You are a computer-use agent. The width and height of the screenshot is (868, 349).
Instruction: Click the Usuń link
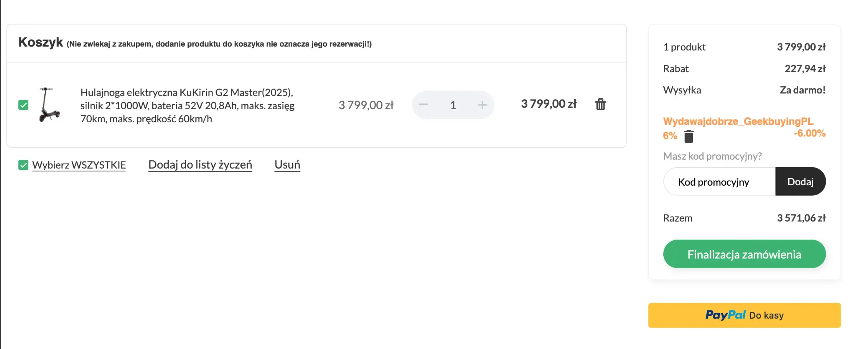pos(287,165)
